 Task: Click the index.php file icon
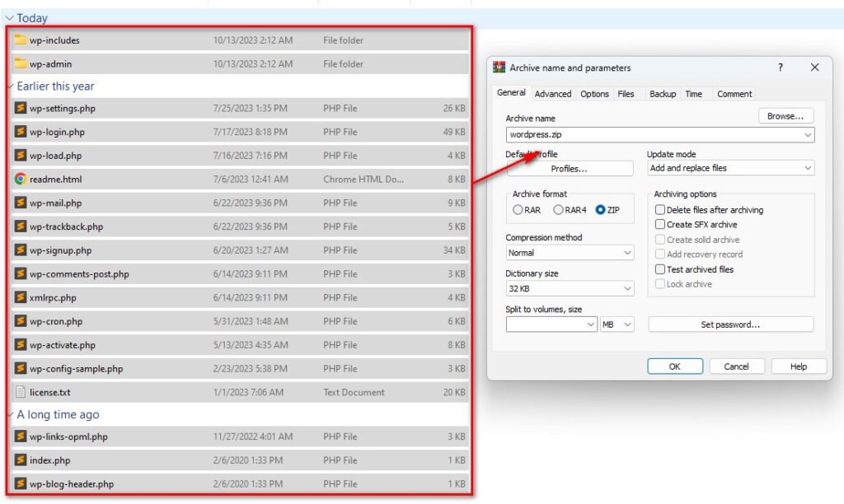coord(21,460)
